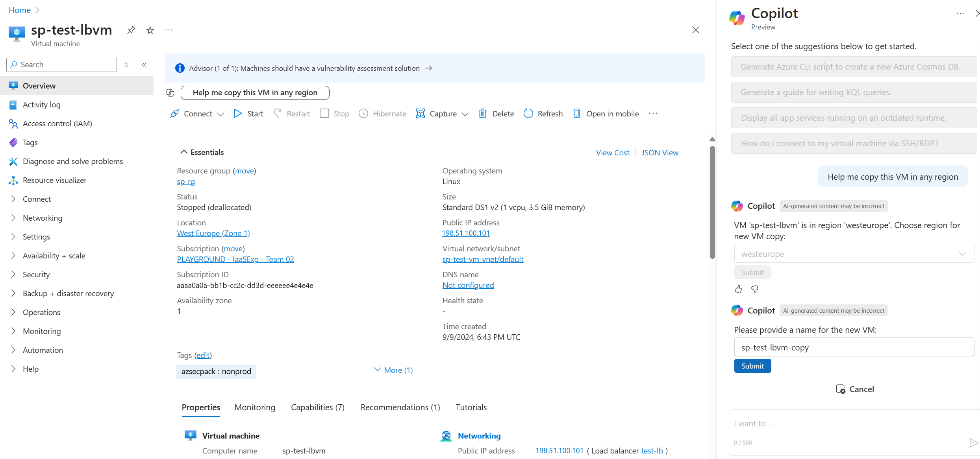This screenshot has width=980, height=459.
Task: Open Copilot panel more options ellipsis
Action: pos(960,13)
